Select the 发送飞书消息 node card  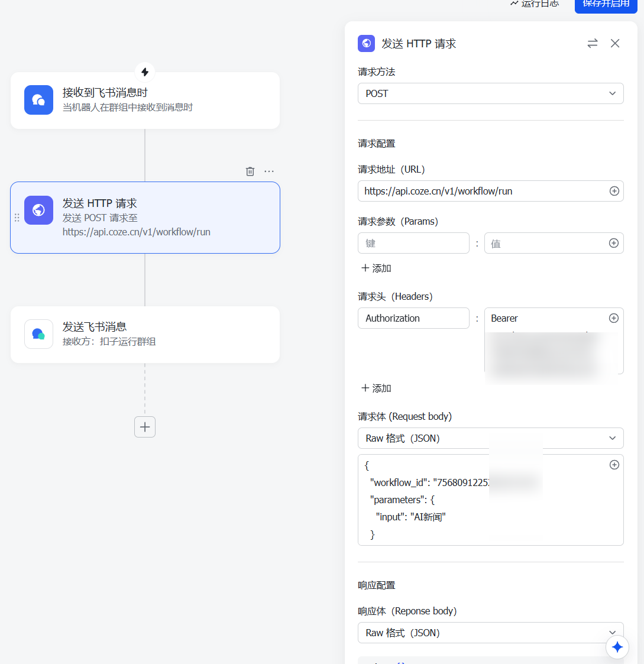pos(145,335)
